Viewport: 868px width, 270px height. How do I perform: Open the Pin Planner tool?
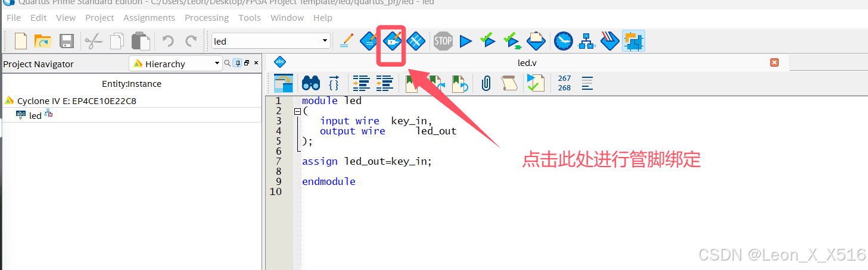392,41
